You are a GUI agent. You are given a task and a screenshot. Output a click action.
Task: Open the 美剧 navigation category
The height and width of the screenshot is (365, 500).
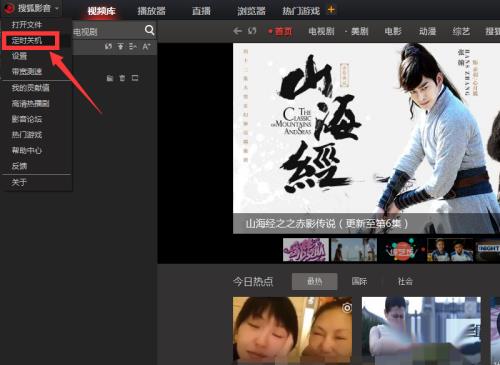click(359, 31)
